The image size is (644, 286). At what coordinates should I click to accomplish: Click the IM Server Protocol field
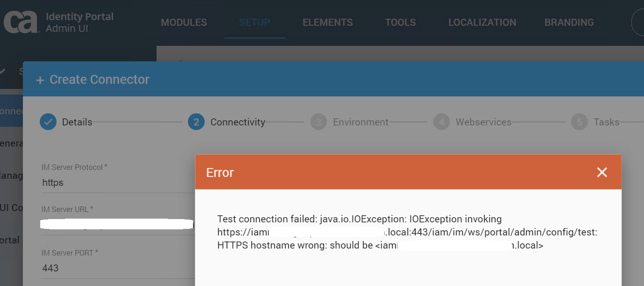[x=117, y=183]
